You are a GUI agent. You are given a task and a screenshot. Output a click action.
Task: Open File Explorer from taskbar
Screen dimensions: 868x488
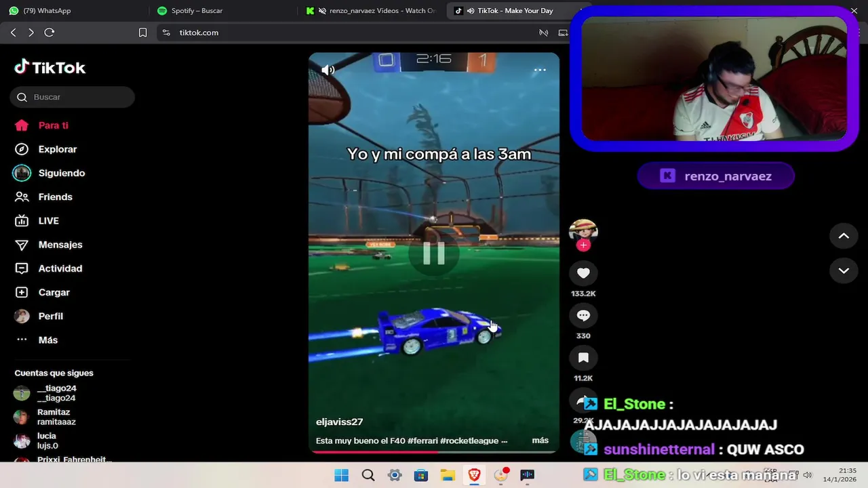point(448,475)
